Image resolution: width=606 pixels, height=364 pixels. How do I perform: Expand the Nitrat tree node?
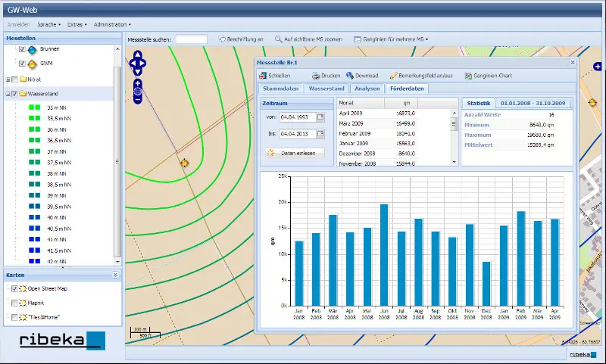8,79
